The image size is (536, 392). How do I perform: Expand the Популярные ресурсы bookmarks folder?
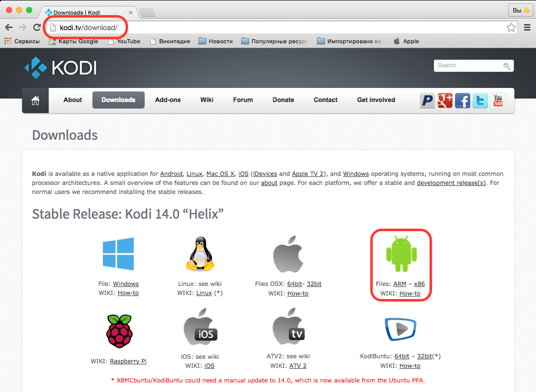click(275, 41)
